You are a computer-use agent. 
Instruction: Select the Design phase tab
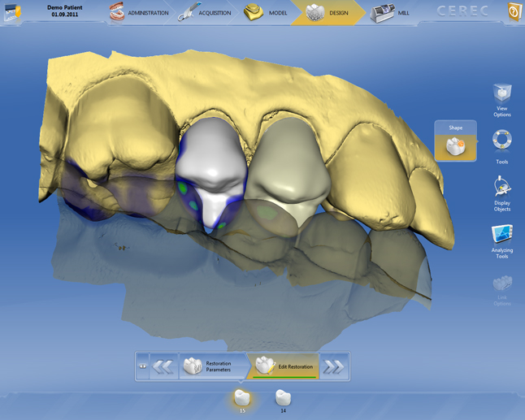click(328, 13)
